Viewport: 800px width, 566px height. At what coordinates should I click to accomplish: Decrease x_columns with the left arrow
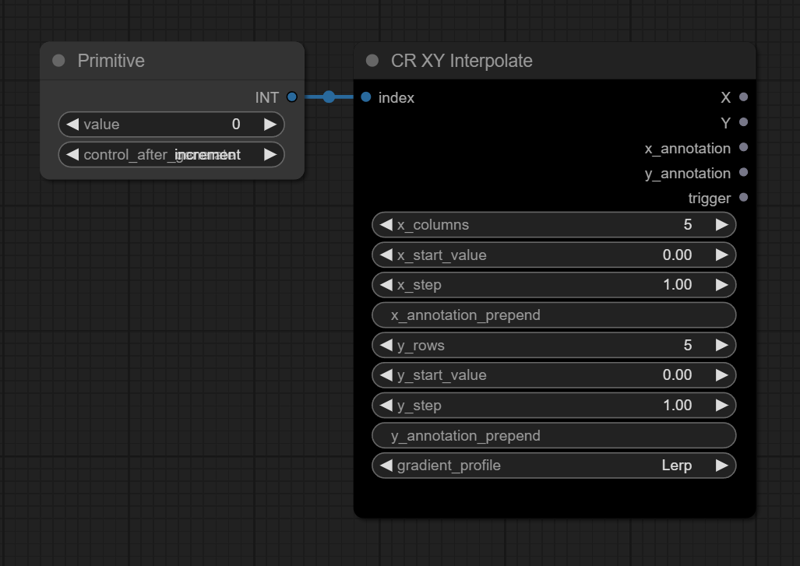386,225
